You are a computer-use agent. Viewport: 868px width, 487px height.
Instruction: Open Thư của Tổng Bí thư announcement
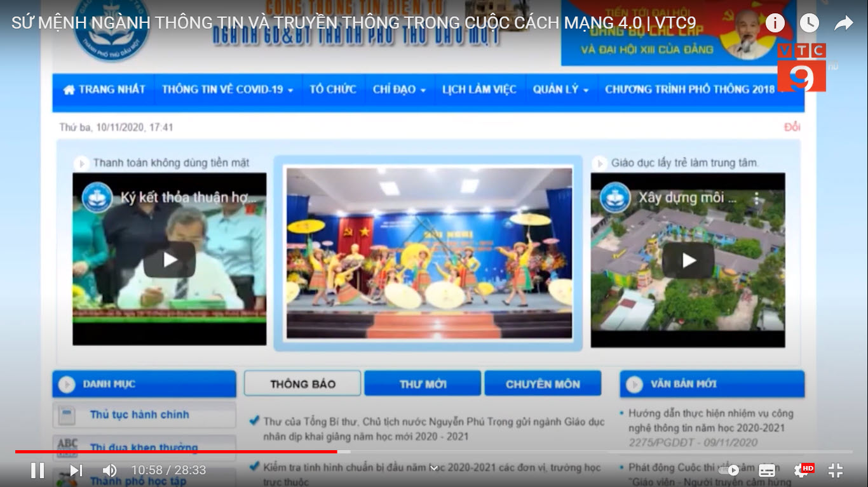click(x=434, y=429)
